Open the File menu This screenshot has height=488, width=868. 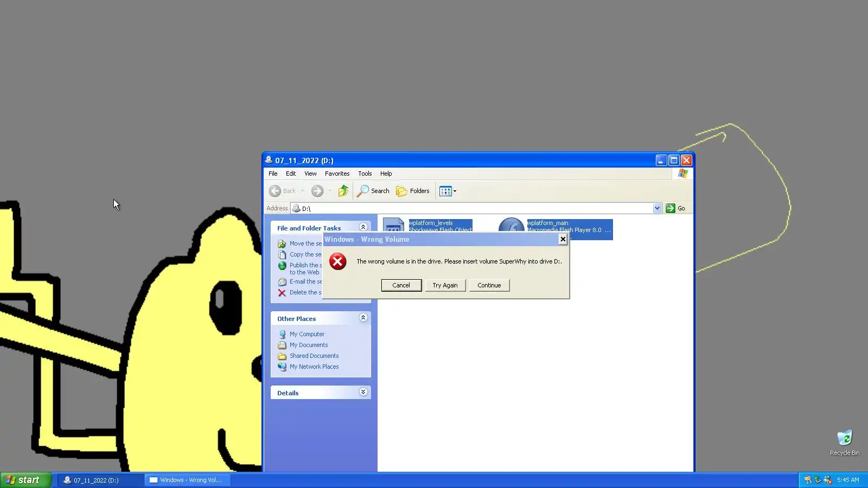coord(273,174)
